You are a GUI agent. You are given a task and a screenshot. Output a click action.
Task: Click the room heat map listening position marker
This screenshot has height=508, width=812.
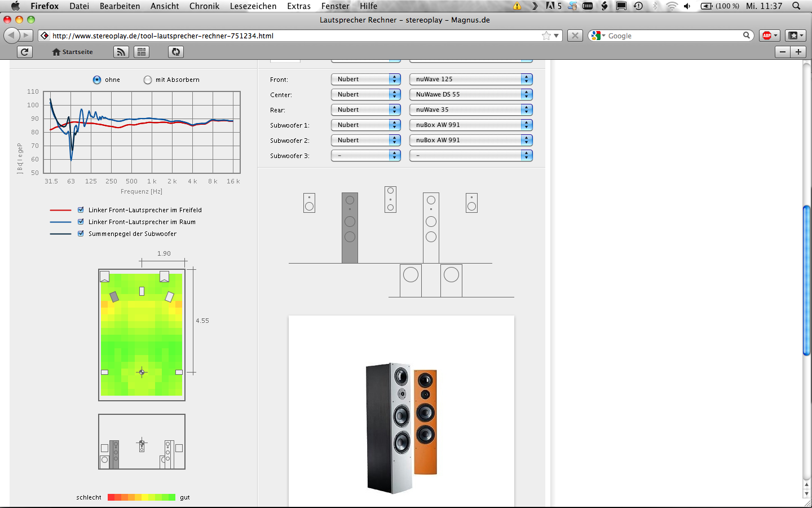click(x=142, y=372)
